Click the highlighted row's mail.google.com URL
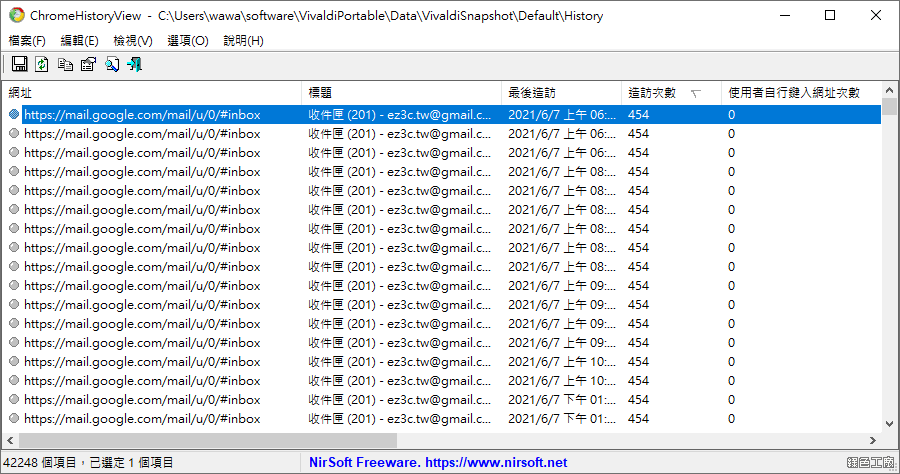This screenshot has height=474, width=900. [142, 115]
